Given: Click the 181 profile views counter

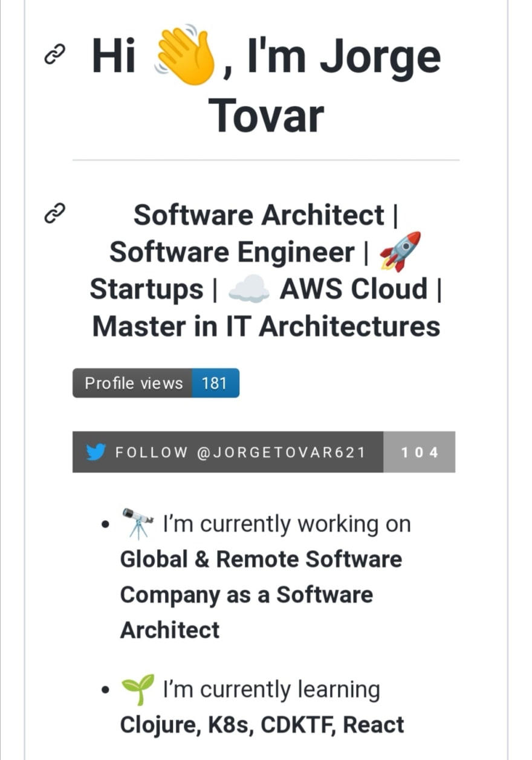Looking at the screenshot, I should tap(215, 383).
